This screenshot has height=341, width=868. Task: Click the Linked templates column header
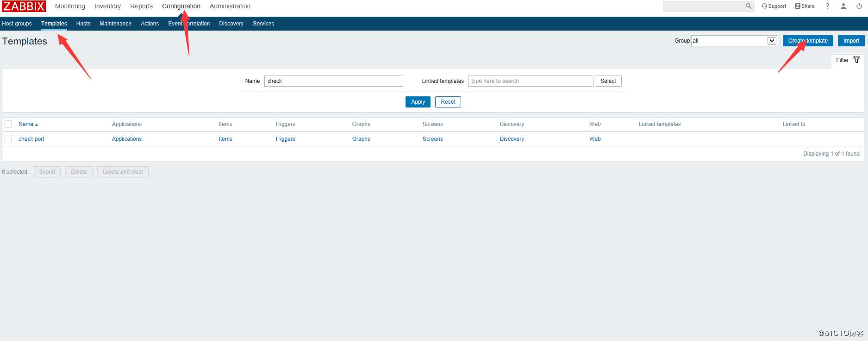[x=660, y=124]
